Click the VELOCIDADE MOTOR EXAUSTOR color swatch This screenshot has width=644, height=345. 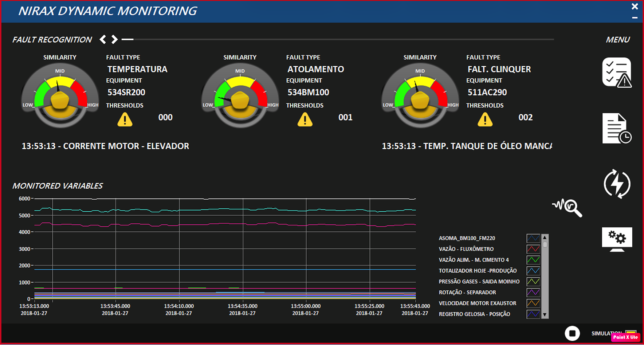pos(533,303)
